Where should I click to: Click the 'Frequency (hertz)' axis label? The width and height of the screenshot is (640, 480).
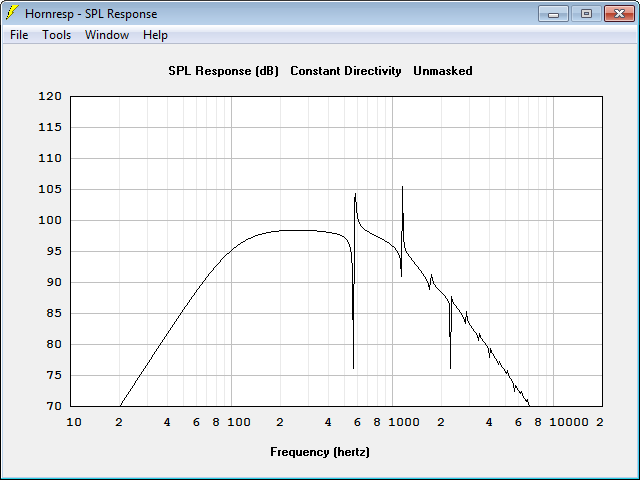tap(320, 452)
